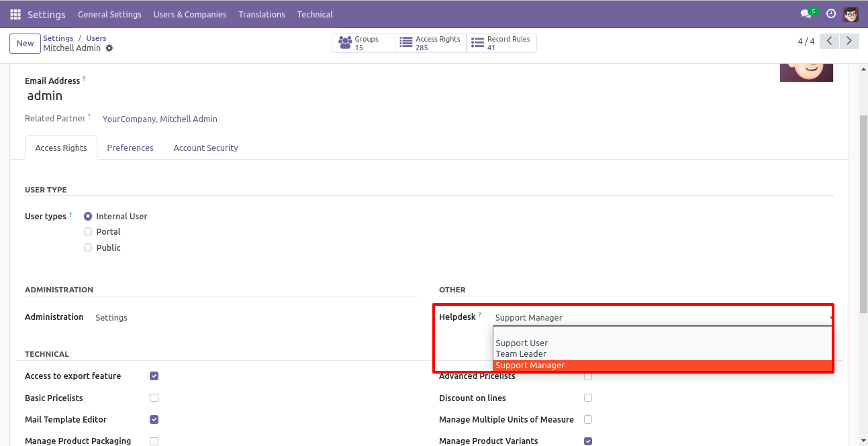Click the 4 / 4 pager counter
Viewport: 868px width, 446px height.
[806, 42]
